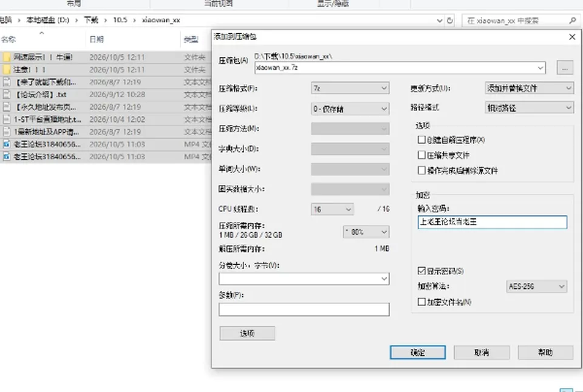Viewport: 583px width, 392px height.
Task: Click the 1-ST平台直播地址 file icon
Action: pyautogui.click(x=6, y=120)
